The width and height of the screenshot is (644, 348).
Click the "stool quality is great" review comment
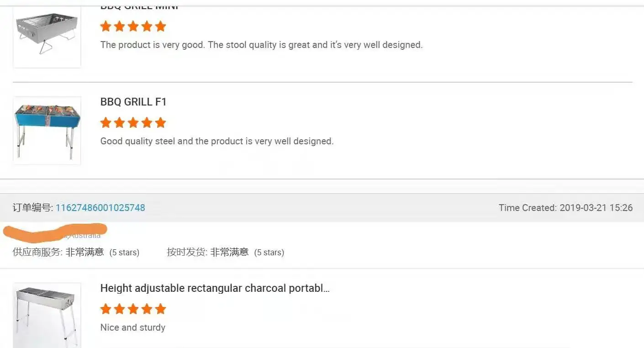(x=261, y=45)
